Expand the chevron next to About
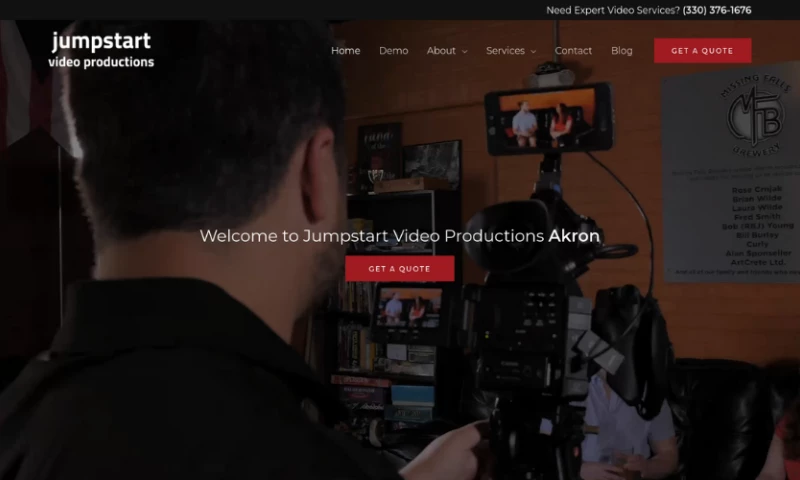800x480 pixels. point(465,52)
